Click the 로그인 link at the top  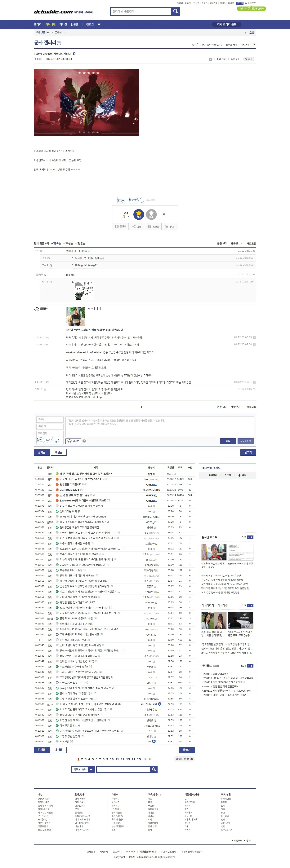tap(240, 3)
